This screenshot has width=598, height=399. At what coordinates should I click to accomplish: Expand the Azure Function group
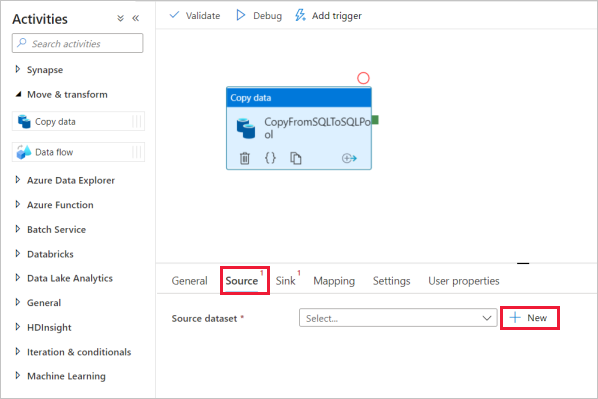click(18, 204)
